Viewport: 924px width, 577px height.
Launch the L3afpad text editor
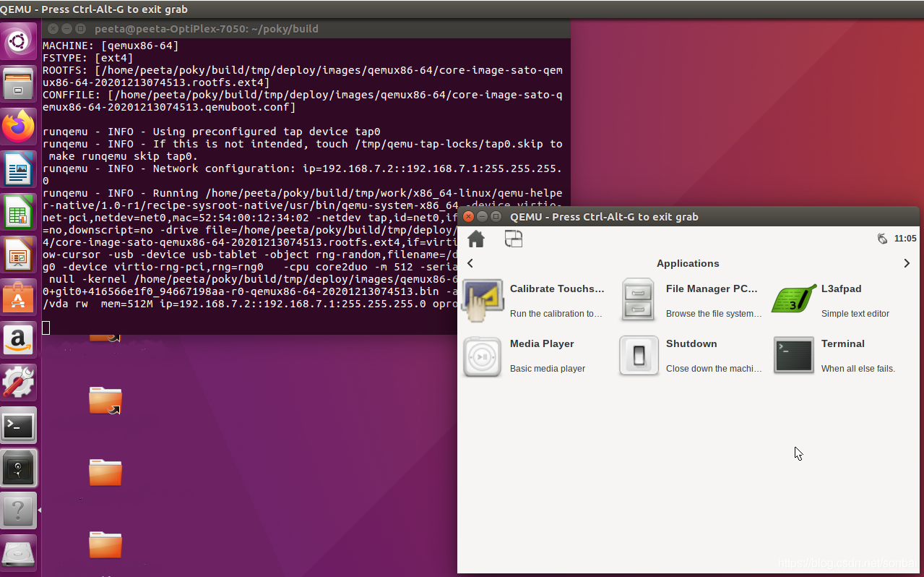(831, 300)
